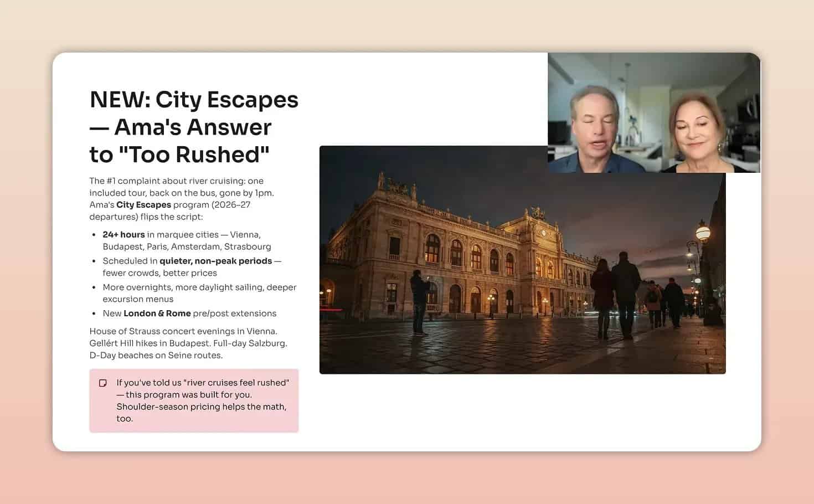The height and width of the screenshot is (504, 814).
Task: Click the bold "quieter, non-peak periods" text
Action: 215,261
